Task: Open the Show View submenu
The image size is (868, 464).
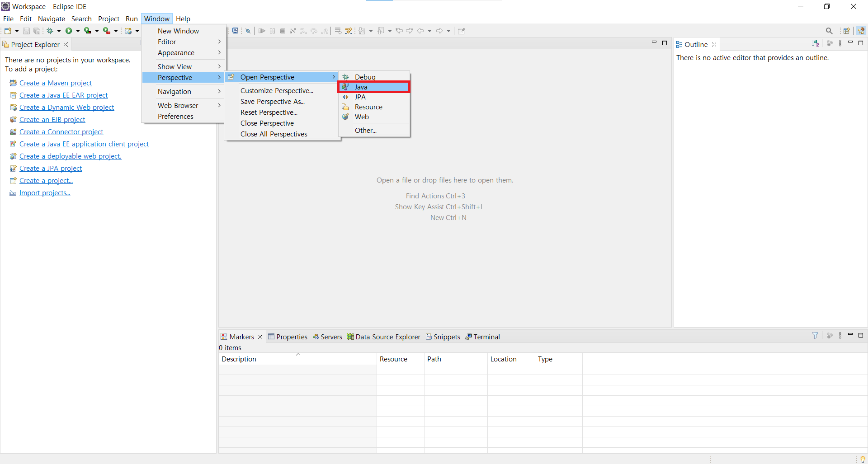Action: click(x=184, y=66)
